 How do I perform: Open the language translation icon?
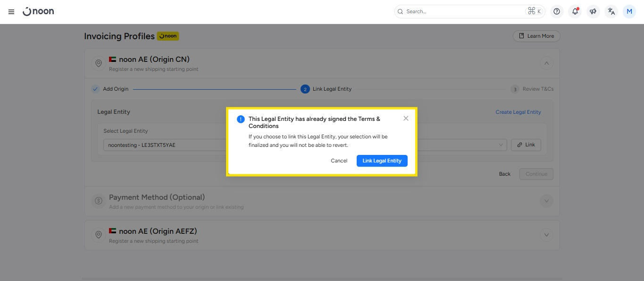click(x=611, y=12)
